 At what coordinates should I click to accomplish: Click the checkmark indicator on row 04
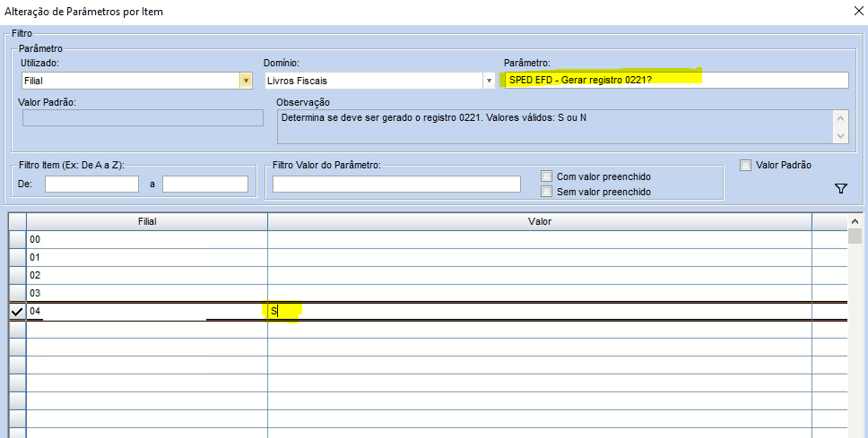[17, 311]
